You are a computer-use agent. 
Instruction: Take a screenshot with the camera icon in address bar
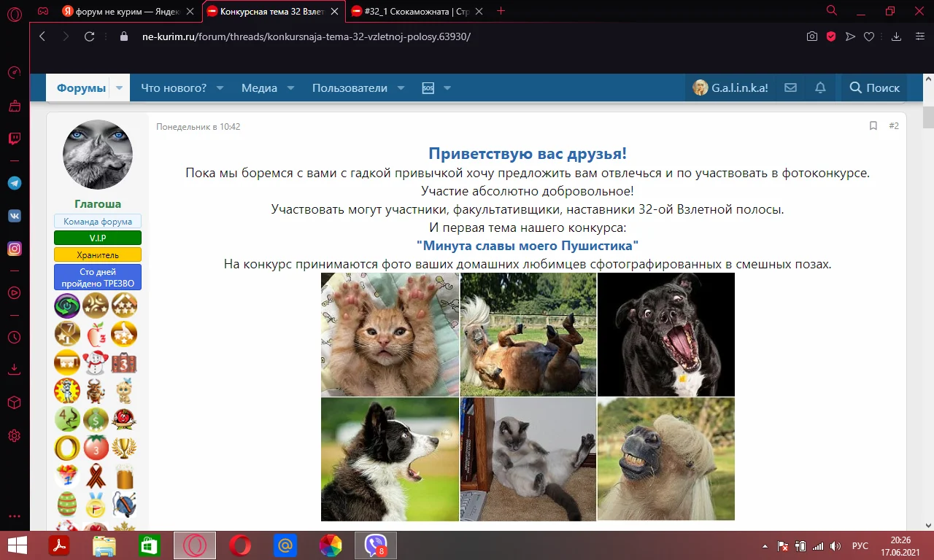[x=811, y=36]
